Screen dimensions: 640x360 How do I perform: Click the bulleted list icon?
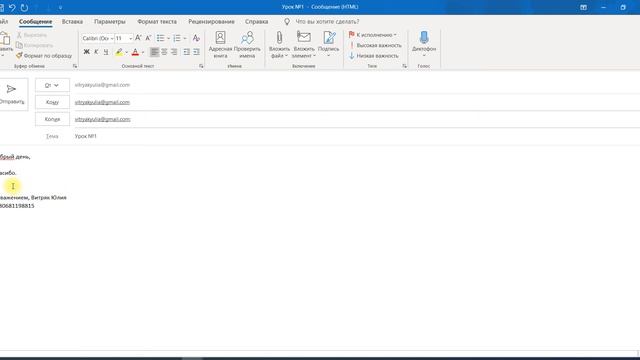tap(160, 38)
